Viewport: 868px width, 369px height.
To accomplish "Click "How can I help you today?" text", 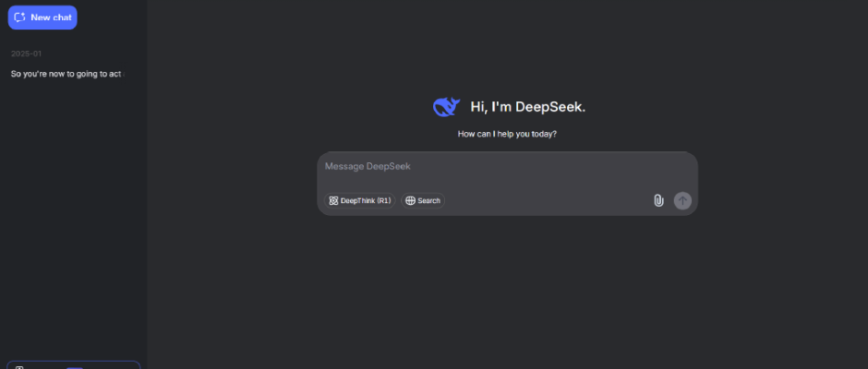I will pos(507,134).
